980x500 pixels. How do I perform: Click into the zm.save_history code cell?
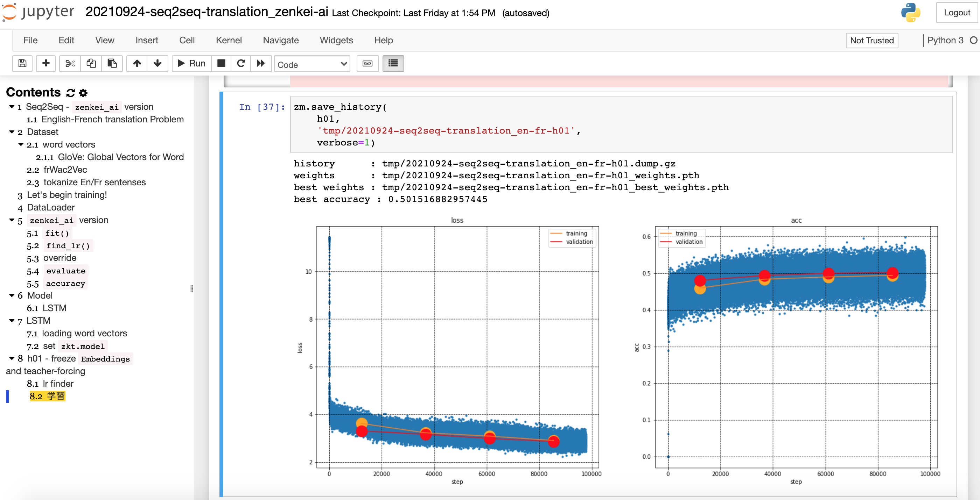coord(621,124)
